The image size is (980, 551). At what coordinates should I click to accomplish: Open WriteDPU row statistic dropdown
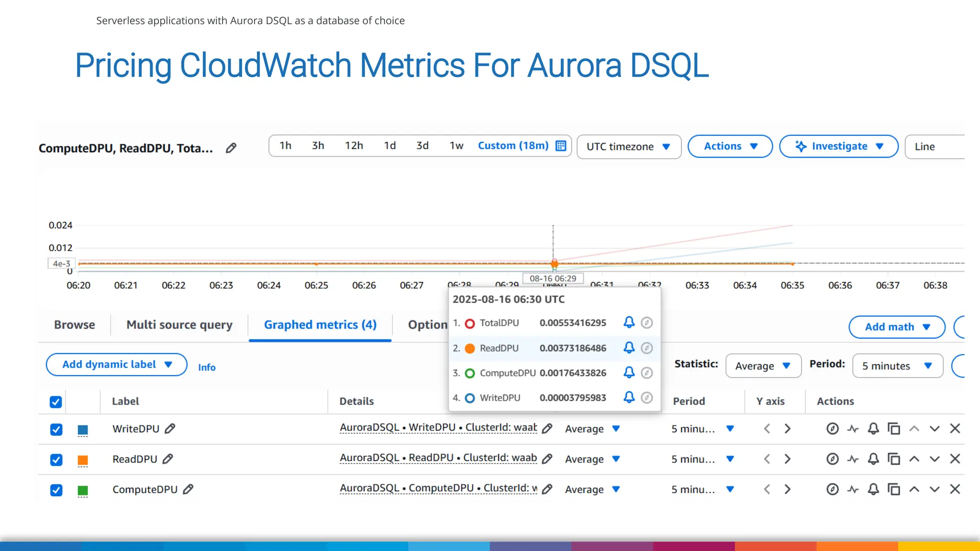pos(593,429)
